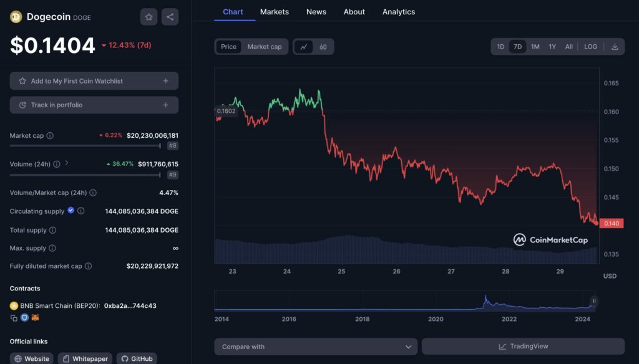This screenshot has height=364, width=639.
Task: Click the GitHub button under Official links
Action: pos(137,358)
